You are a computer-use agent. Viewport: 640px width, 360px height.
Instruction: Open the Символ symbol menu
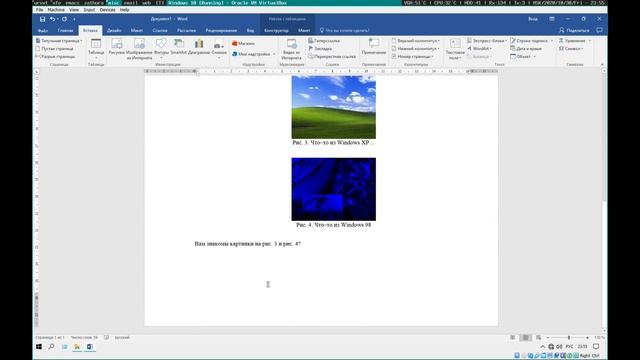coord(571,49)
